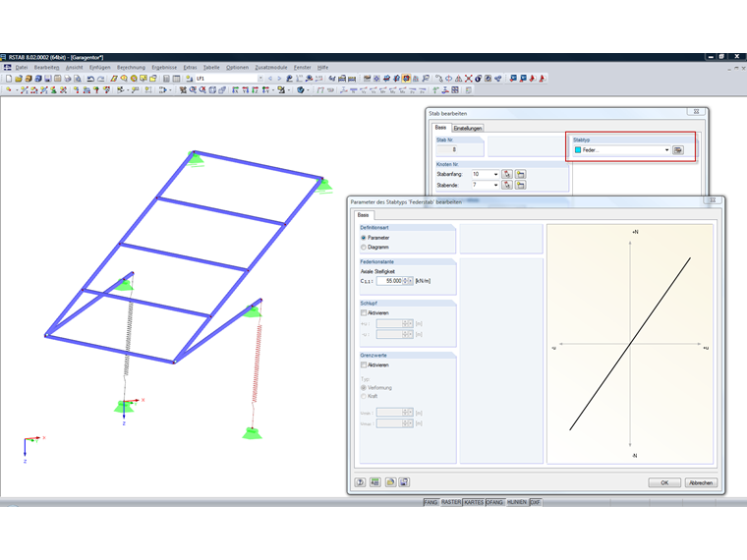This screenshot has height=560, width=747.
Task: Close the Stab bearbeiten dialog
Action: click(x=696, y=111)
